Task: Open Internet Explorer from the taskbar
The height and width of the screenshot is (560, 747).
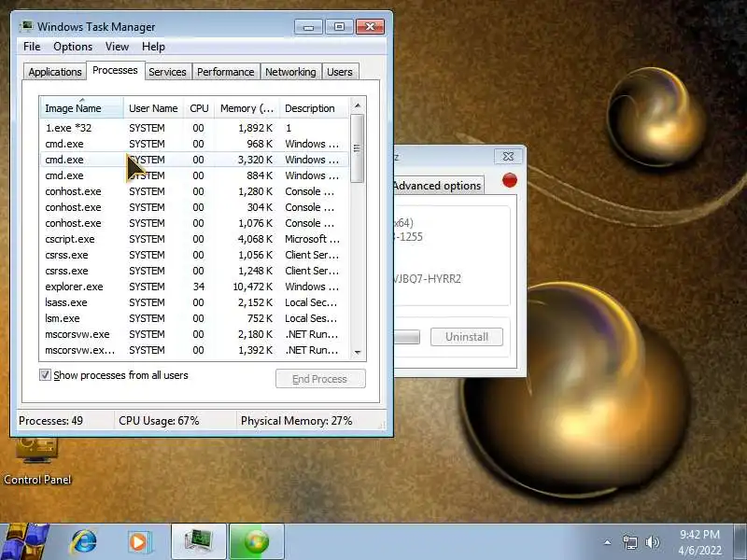Action: 84,542
